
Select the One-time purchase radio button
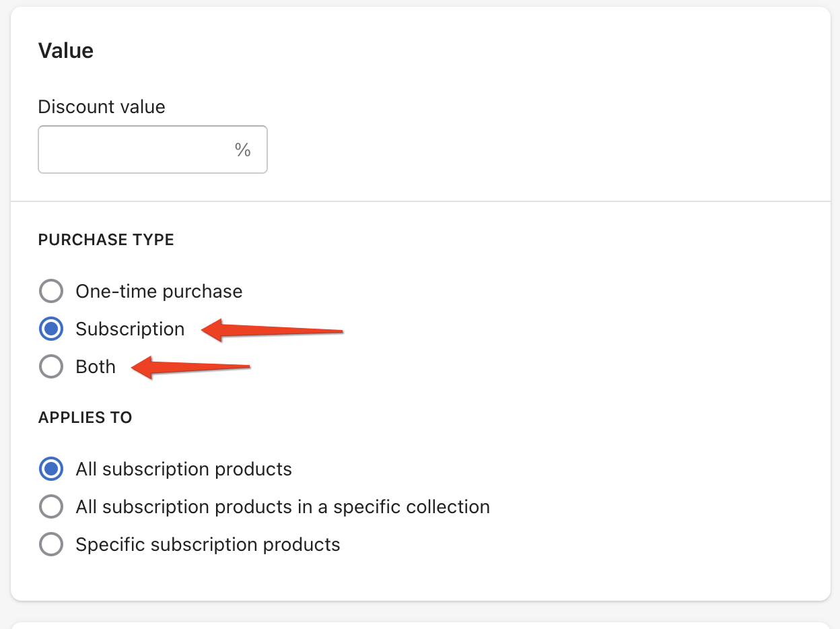click(51, 291)
